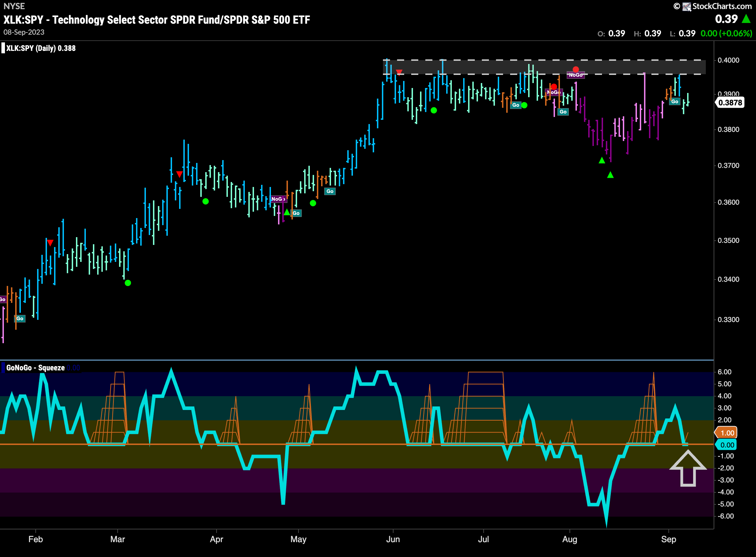Click the 0.3300 price axis label
756x557 pixels.
point(728,319)
